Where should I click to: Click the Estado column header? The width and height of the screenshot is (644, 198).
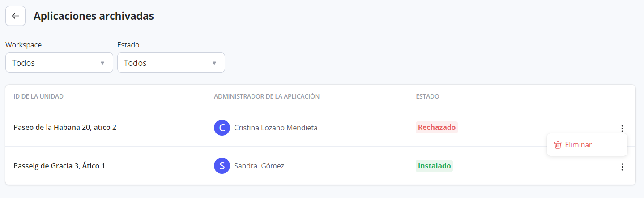click(x=427, y=96)
